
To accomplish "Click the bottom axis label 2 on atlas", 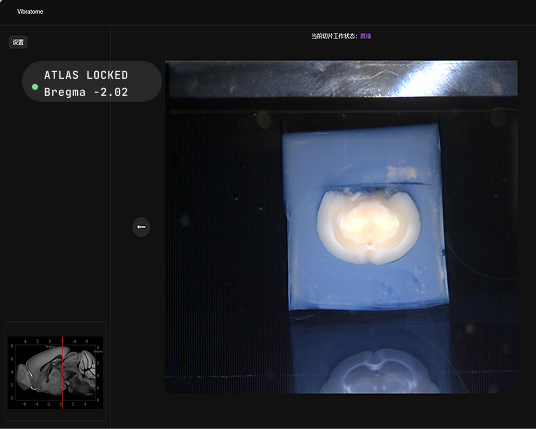I will point(73,404).
